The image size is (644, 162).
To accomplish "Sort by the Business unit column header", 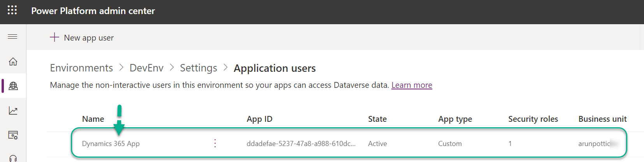I will click(x=602, y=119).
